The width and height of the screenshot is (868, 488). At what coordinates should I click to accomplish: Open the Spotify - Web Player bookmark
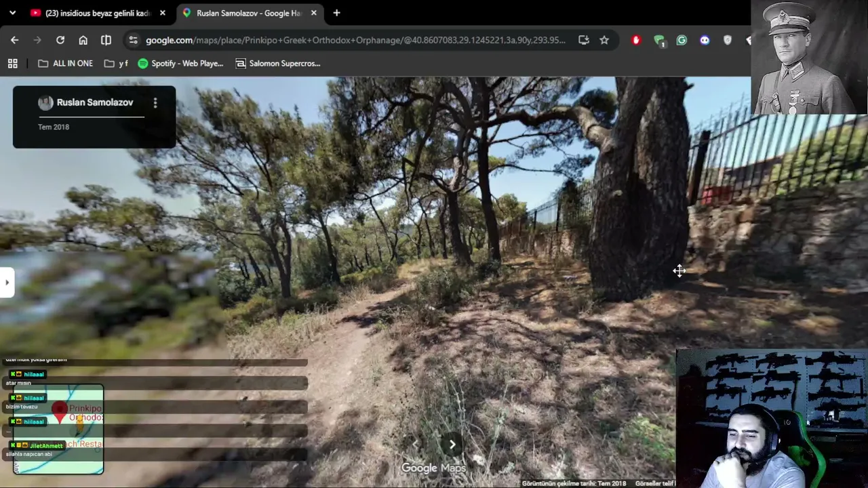(180, 63)
